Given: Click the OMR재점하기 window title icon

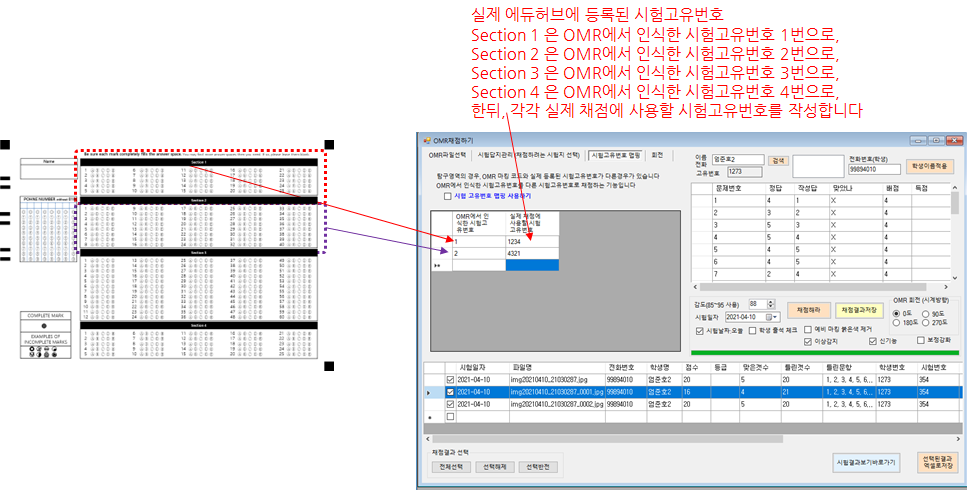Looking at the screenshot, I should [x=425, y=140].
